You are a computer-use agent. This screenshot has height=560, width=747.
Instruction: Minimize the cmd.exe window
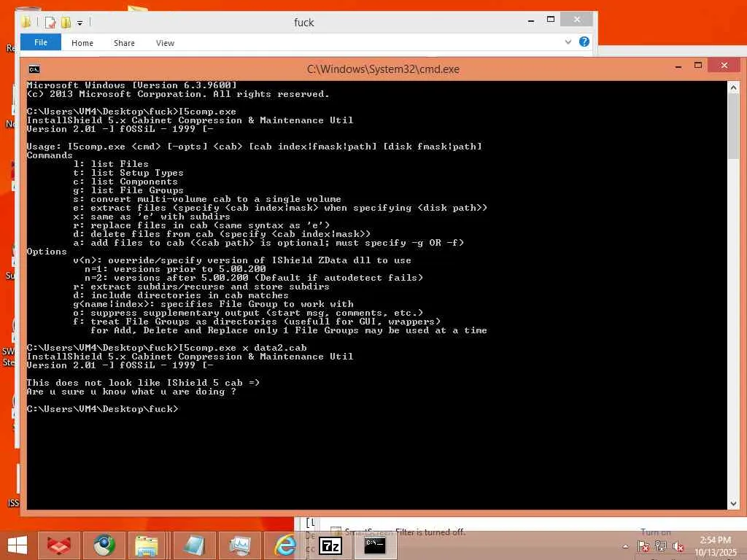[678, 67]
